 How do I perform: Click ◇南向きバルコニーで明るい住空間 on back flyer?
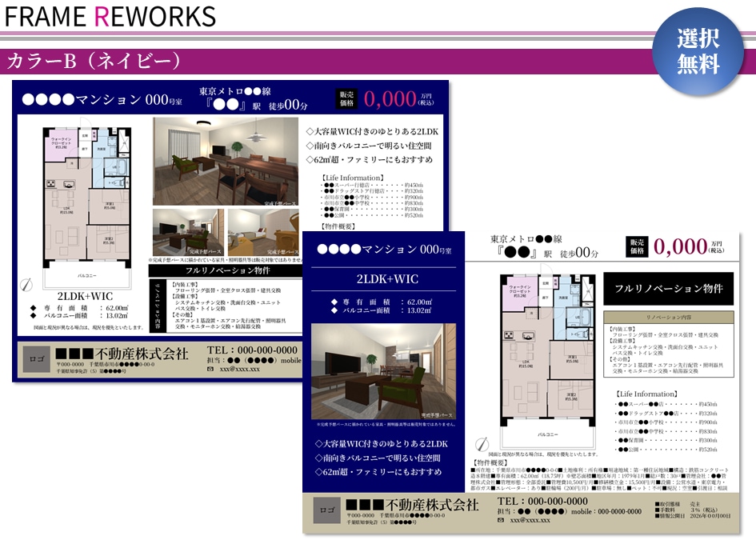(x=369, y=145)
